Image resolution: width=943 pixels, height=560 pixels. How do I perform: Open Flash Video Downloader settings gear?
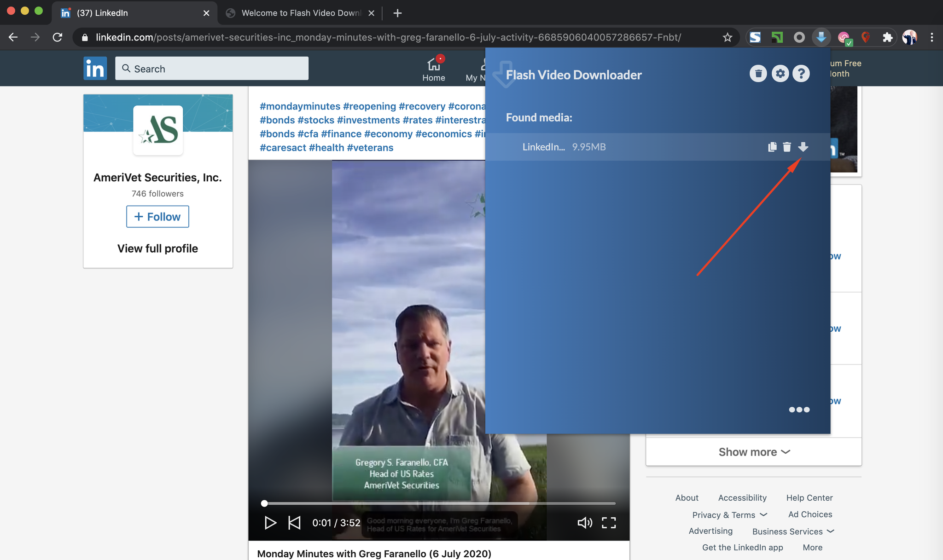point(780,74)
